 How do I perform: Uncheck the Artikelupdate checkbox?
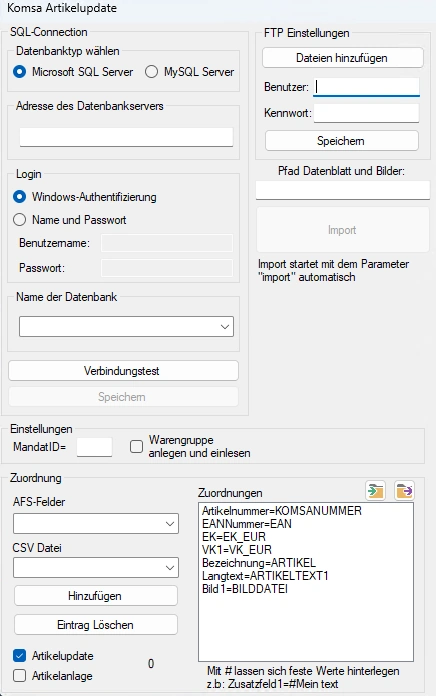point(20,656)
